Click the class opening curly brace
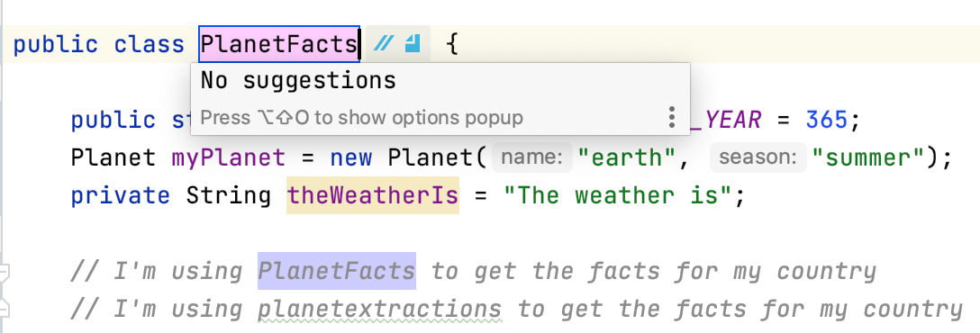The height and width of the screenshot is (333, 980). 453,44
